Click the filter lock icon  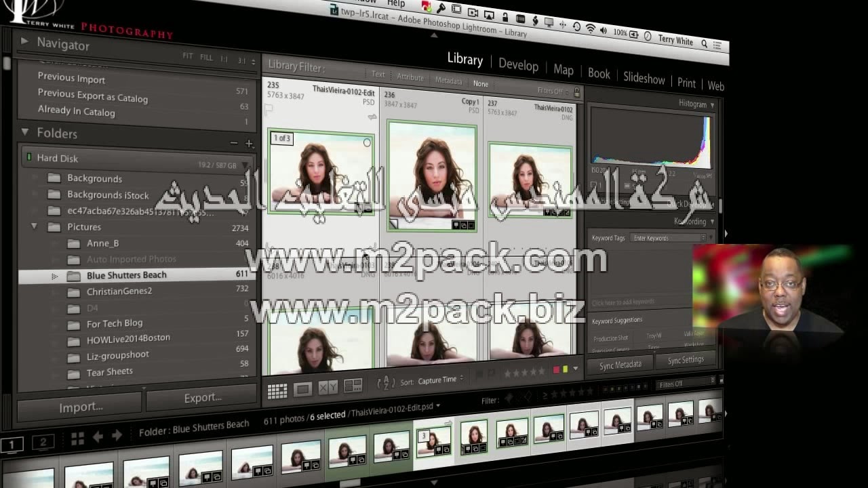tap(577, 91)
